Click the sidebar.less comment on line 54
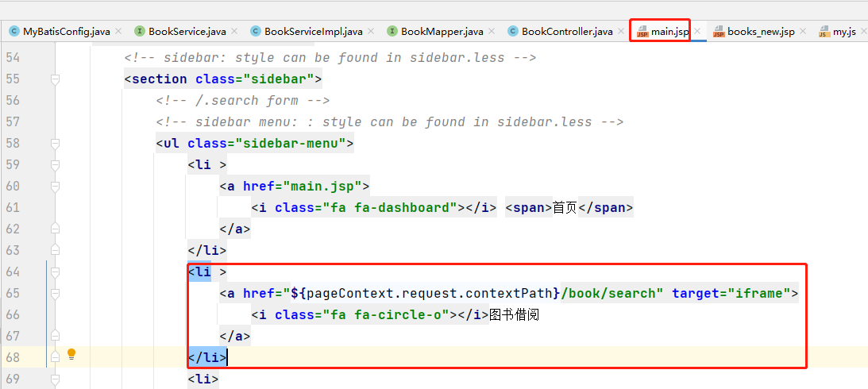Image resolution: width=868 pixels, height=389 pixels. pyautogui.click(x=330, y=57)
